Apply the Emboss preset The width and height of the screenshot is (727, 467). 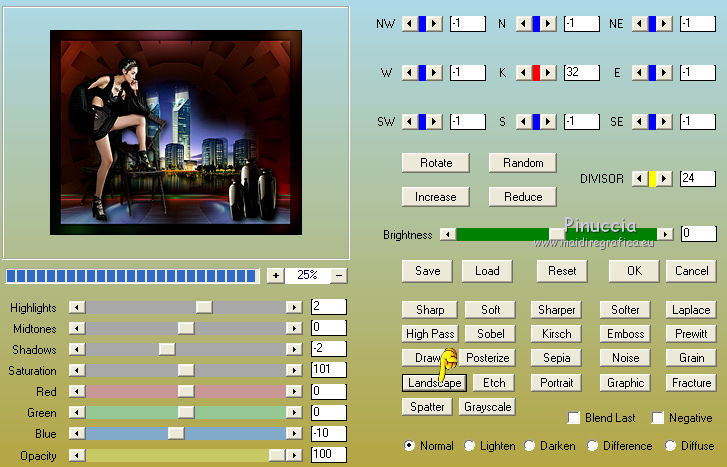(x=625, y=334)
